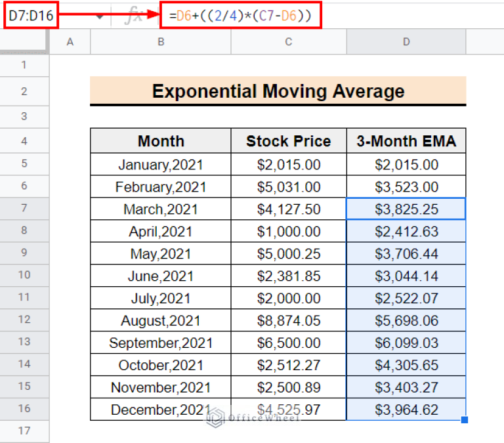Click the Stock Price header cell

click(289, 141)
